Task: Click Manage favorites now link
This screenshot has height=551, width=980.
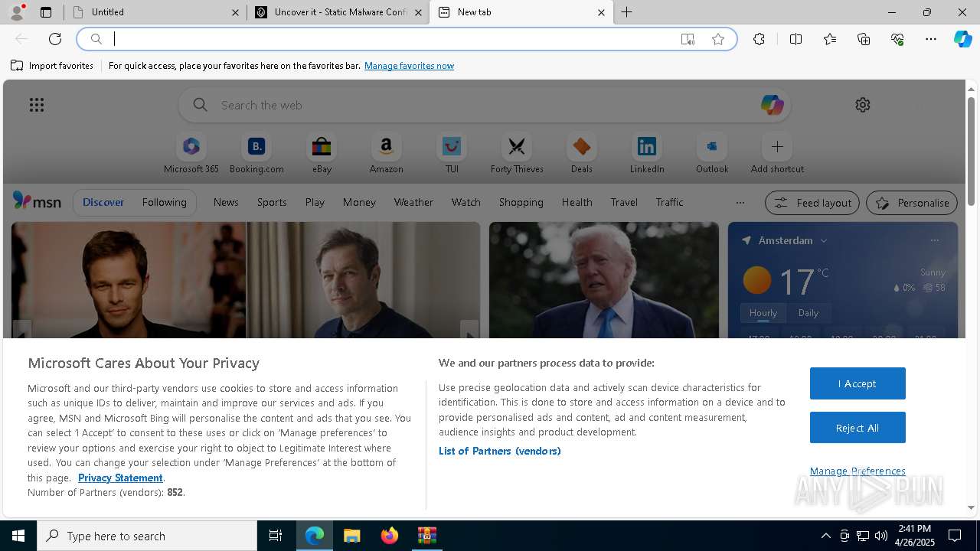Action: (409, 66)
